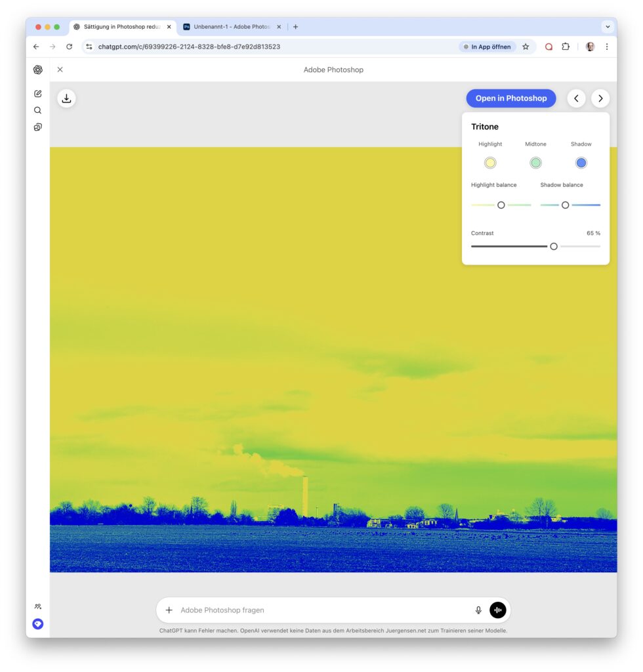Start voice mode with black waveform button
This screenshot has width=643, height=672.
497,610
